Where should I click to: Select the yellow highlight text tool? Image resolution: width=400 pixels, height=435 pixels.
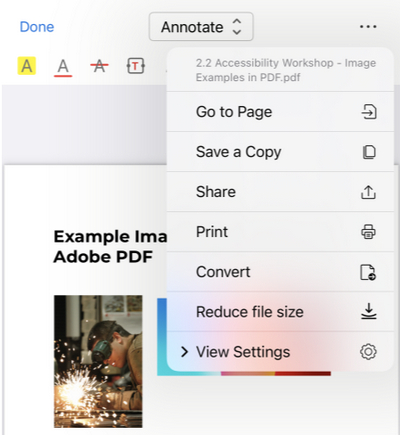[x=27, y=66]
